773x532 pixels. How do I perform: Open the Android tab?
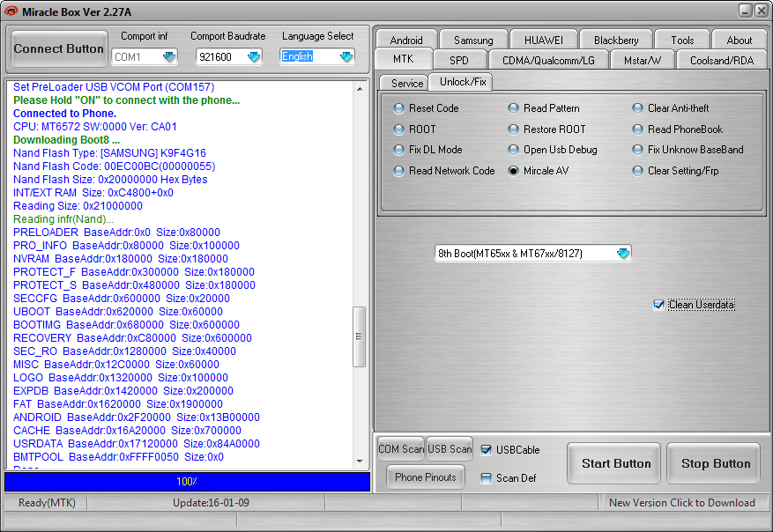(x=406, y=40)
